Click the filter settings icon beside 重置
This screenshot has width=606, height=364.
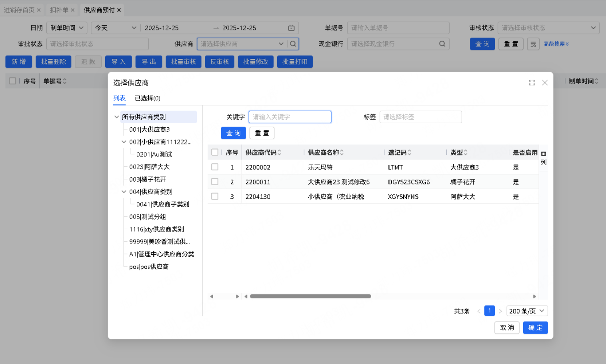[x=533, y=44]
